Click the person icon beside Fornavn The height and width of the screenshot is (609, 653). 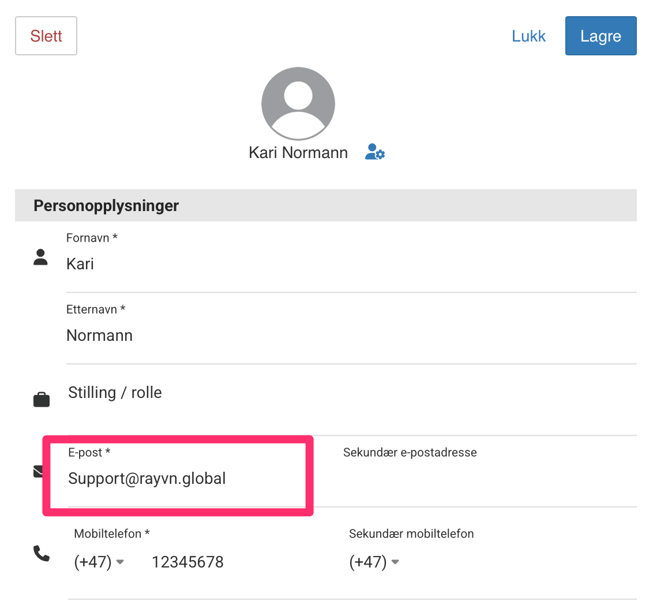41,258
